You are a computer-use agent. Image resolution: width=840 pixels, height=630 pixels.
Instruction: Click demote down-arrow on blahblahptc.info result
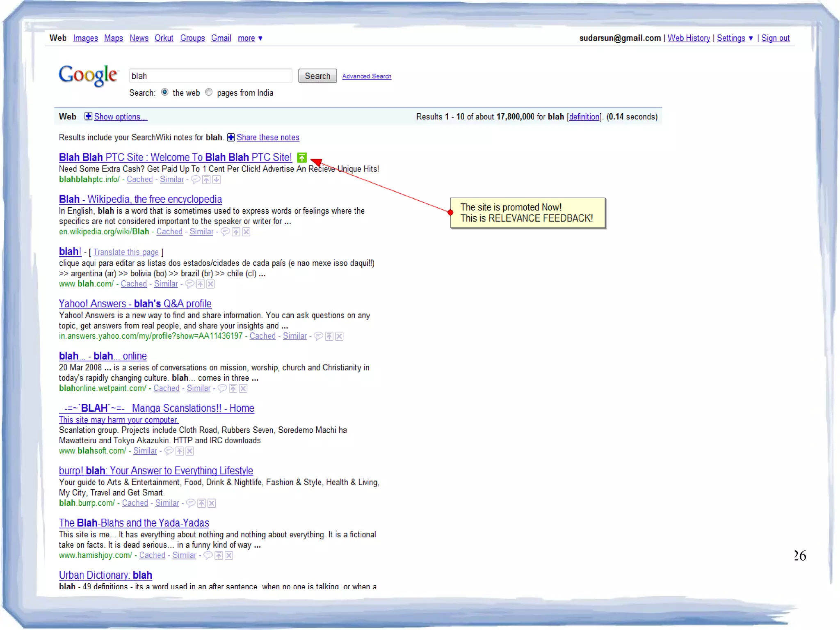pyautogui.click(x=217, y=179)
